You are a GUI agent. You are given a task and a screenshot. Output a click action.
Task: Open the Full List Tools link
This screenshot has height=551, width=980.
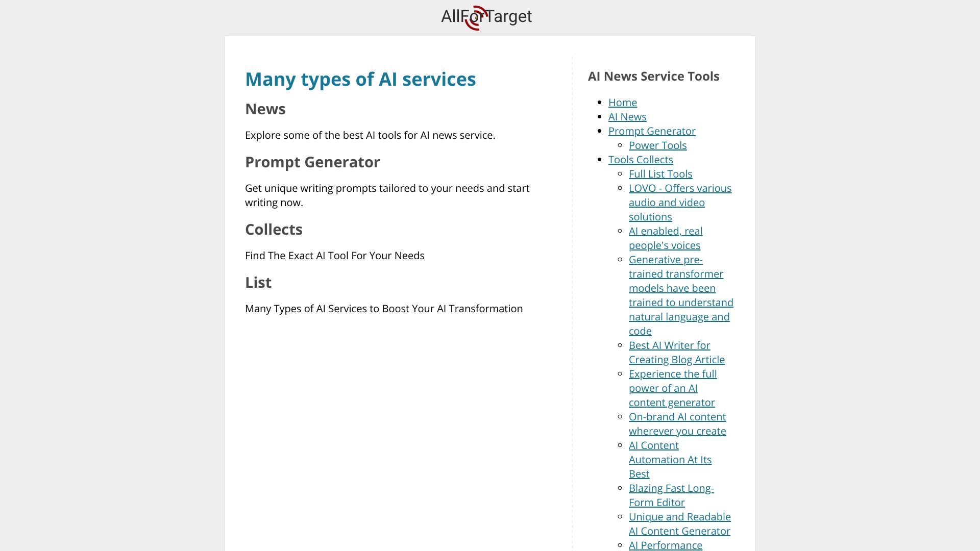tap(660, 173)
